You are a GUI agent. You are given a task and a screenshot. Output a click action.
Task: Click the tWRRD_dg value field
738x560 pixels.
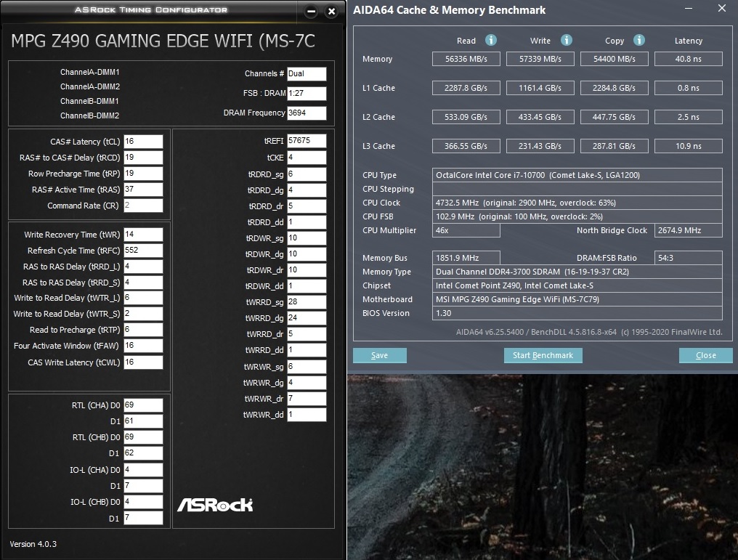click(307, 318)
